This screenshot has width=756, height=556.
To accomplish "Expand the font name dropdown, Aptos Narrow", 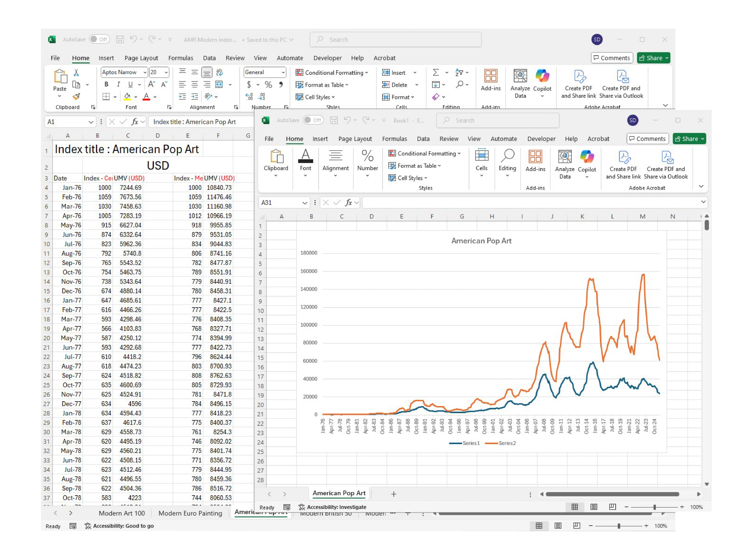I will pyautogui.click(x=145, y=72).
